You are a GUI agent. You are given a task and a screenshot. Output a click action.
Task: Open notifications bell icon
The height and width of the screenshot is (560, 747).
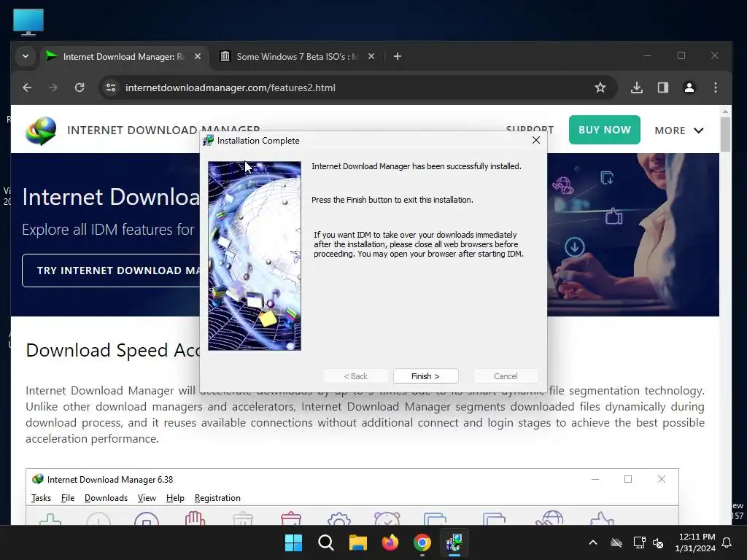pos(727,542)
